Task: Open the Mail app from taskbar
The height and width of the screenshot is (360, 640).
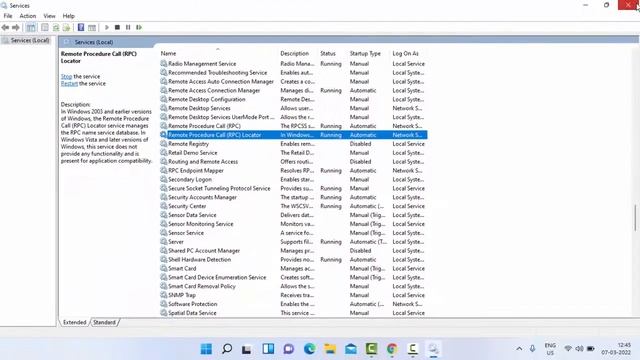Action: [351, 349]
